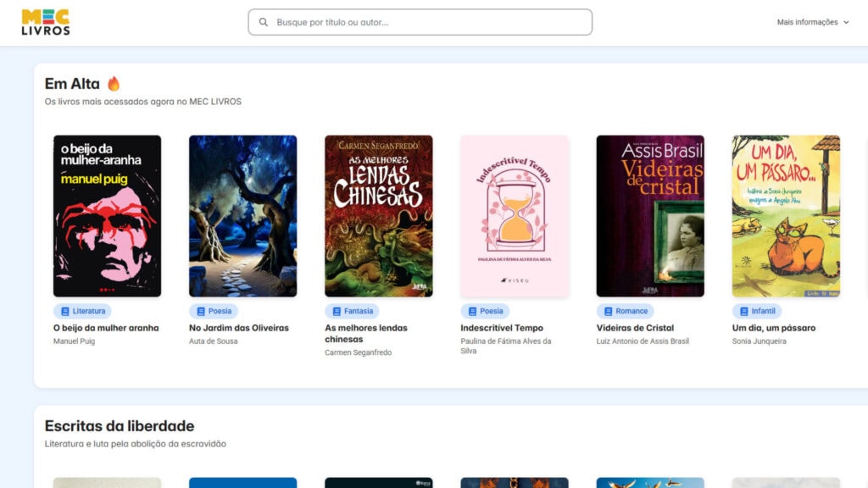Screen dimensions: 868x488
Task: Click the Em Alta section heading
Action: tap(72, 84)
